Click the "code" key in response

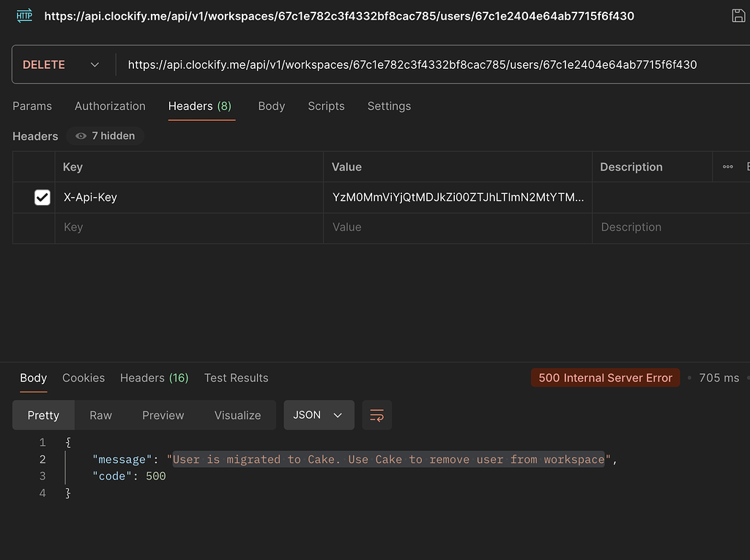pyautogui.click(x=111, y=477)
